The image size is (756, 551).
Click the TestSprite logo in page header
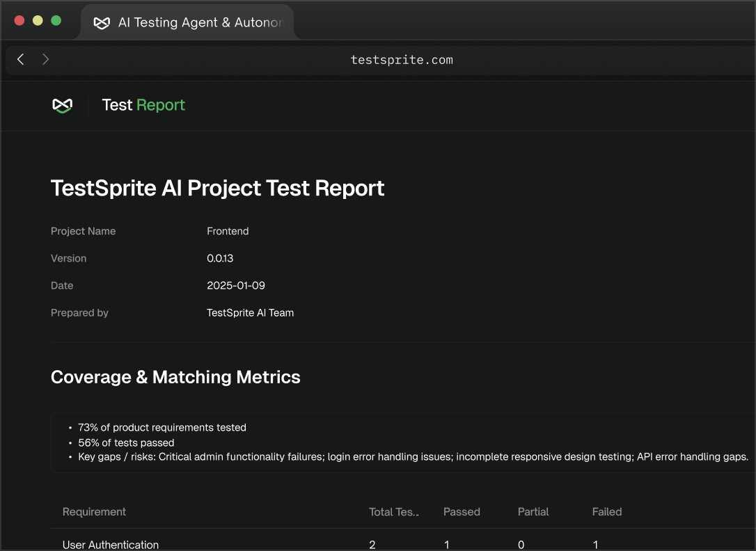tap(62, 106)
